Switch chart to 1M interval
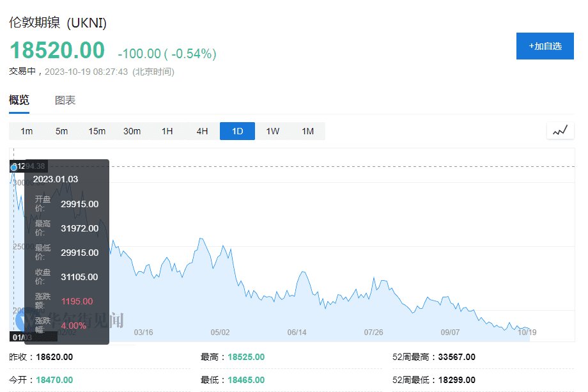Screen dimensions: 588x392 pyautogui.click(x=308, y=131)
